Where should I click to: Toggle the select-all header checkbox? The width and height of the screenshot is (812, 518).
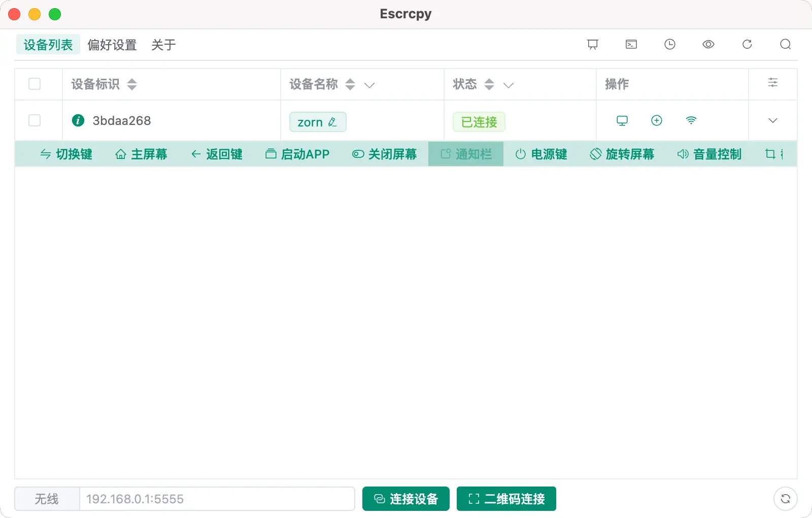click(x=35, y=84)
